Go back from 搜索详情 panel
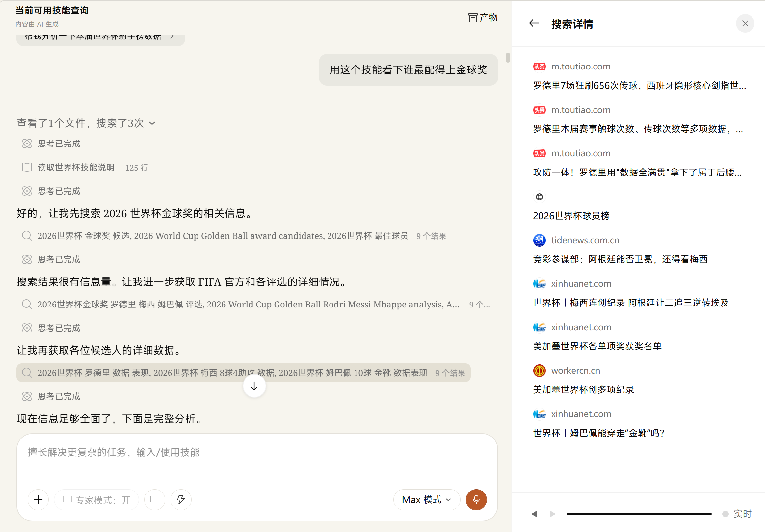The height and width of the screenshot is (532, 765). pyautogui.click(x=534, y=23)
